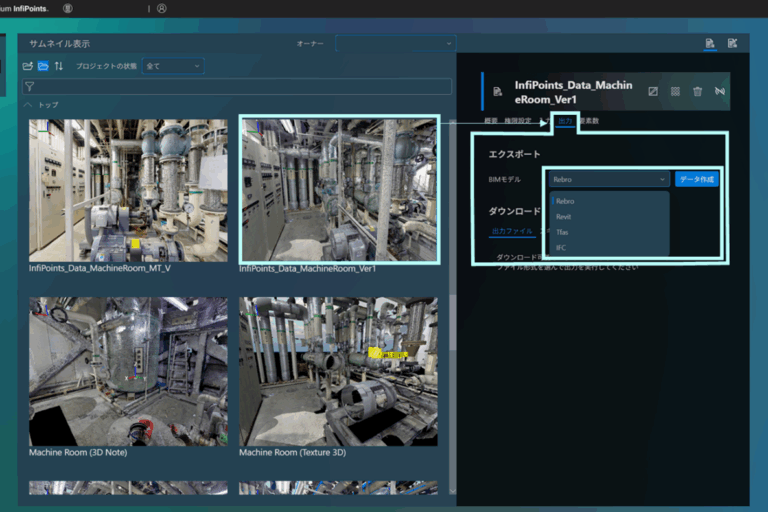Image resolution: width=768 pixels, height=512 pixels.
Task: Open the プロジェクトの状態 dropdown showing 全て
Action: coord(173,66)
